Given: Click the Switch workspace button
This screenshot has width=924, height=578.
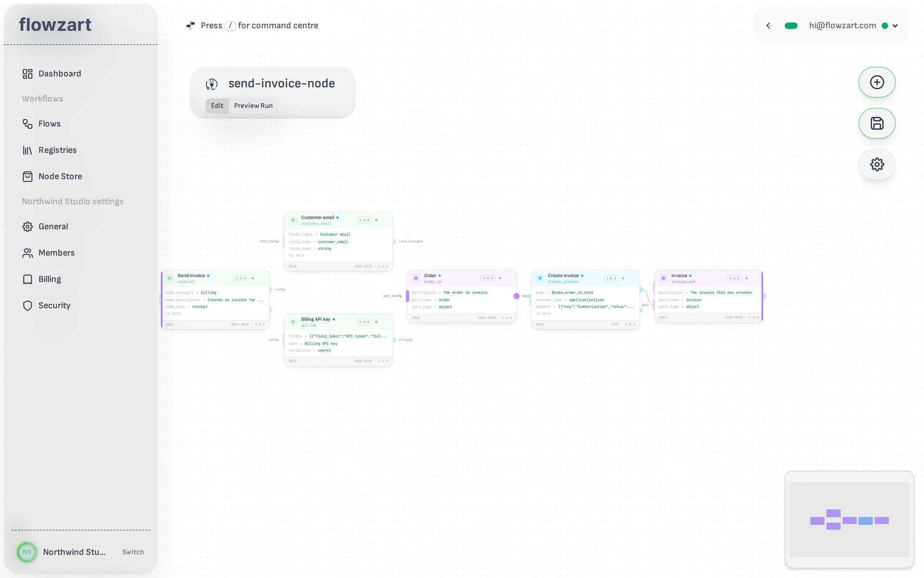Looking at the screenshot, I should (x=133, y=552).
